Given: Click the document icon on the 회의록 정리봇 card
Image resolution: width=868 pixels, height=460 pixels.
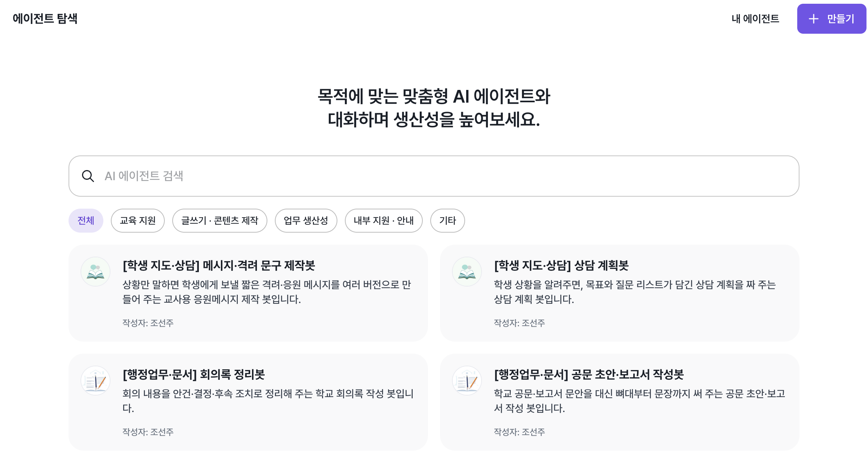Looking at the screenshot, I should pos(95,380).
